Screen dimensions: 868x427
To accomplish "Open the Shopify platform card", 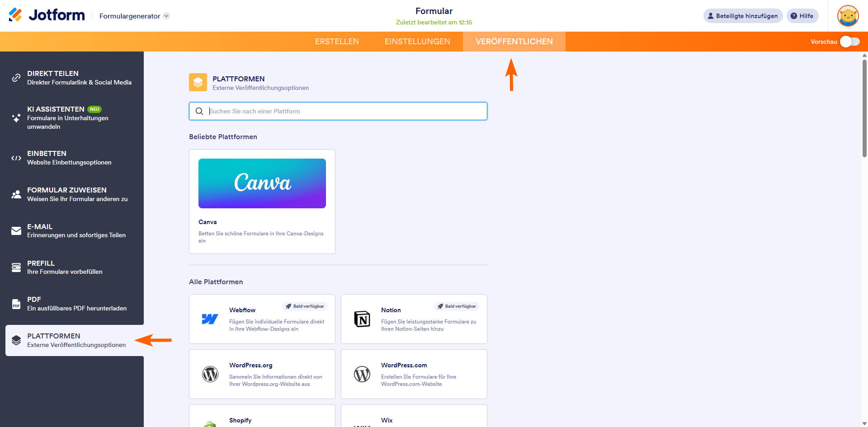I will pyautogui.click(x=262, y=416).
